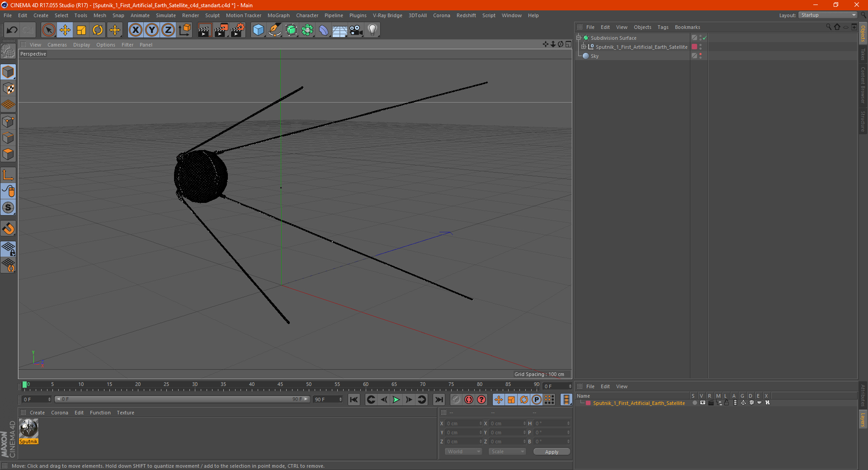Expand Sputnik_1 object hierarchy
The width and height of the screenshot is (868, 470).
[x=584, y=47]
